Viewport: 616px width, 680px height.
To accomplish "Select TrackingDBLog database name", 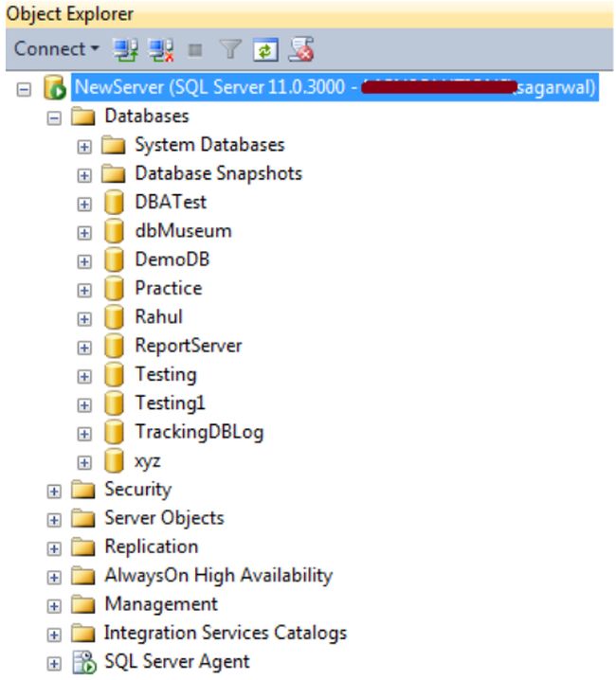I will (199, 432).
